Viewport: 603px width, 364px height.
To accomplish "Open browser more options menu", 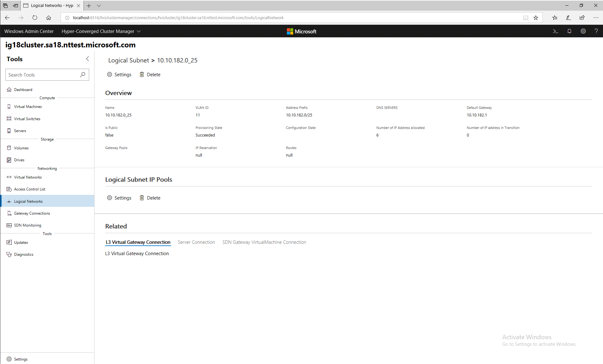I will point(596,18).
